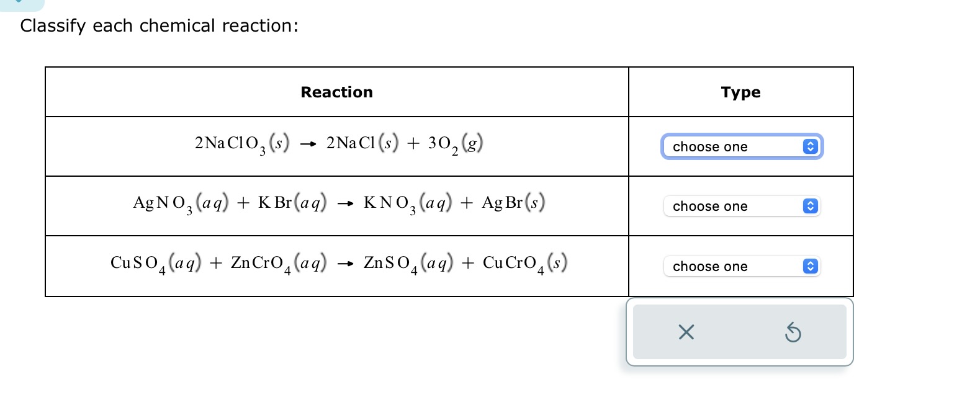The image size is (980, 405).
Task: Click the X button to clear answers
Action: (x=685, y=332)
